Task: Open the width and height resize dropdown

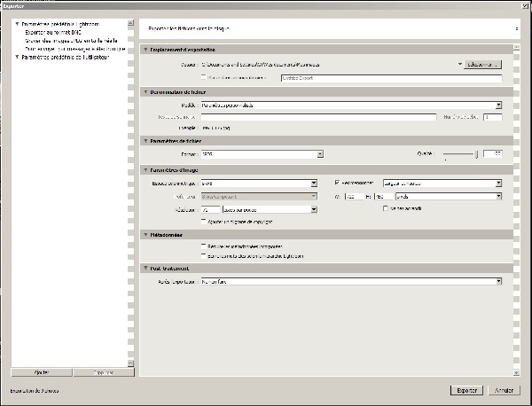Action: click(x=442, y=183)
